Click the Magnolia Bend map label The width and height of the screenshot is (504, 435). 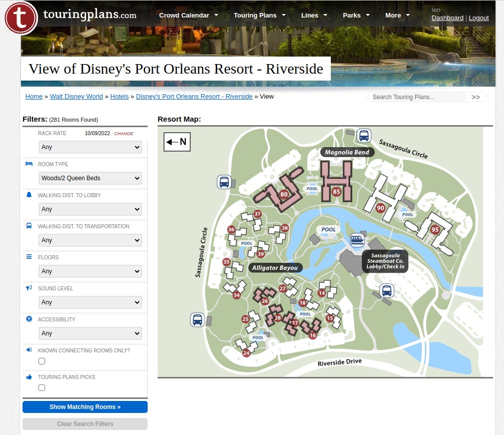(x=347, y=152)
